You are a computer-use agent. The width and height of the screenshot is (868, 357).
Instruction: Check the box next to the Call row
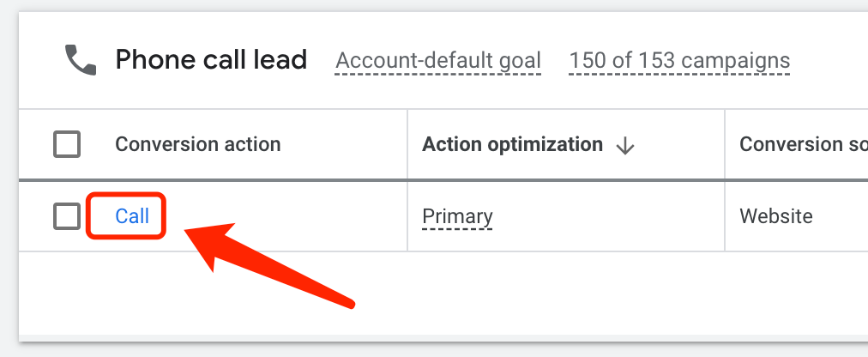pos(67,216)
